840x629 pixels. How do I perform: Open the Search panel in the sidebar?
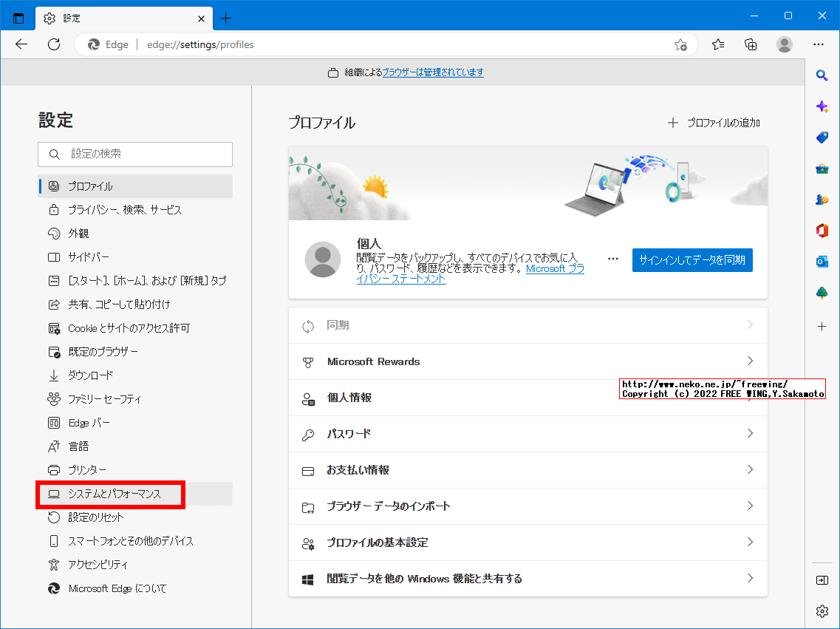822,75
